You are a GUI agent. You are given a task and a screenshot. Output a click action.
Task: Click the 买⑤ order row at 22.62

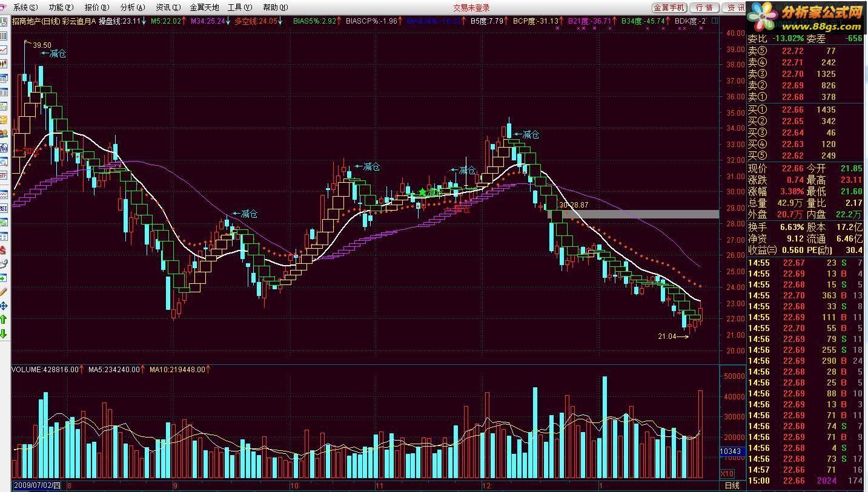click(805, 156)
